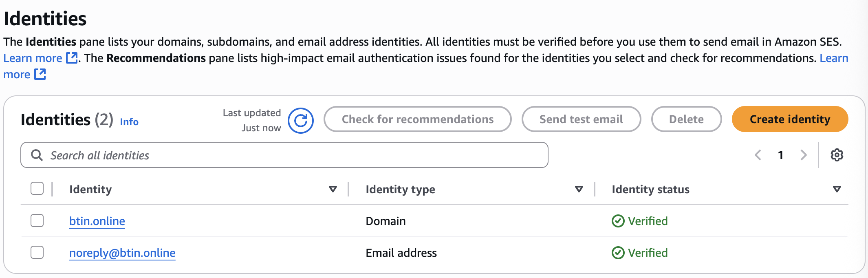Go to next page arrow
Image resolution: width=868 pixels, height=278 pixels.
(804, 155)
